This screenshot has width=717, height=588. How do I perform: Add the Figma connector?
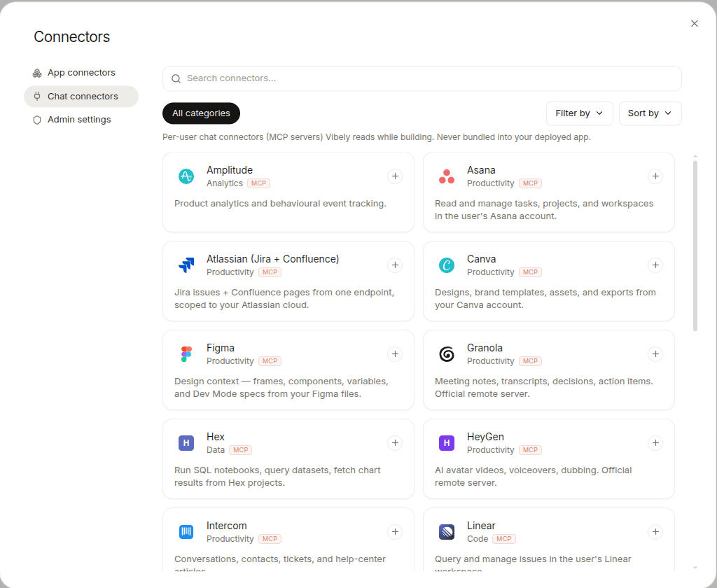[395, 354]
